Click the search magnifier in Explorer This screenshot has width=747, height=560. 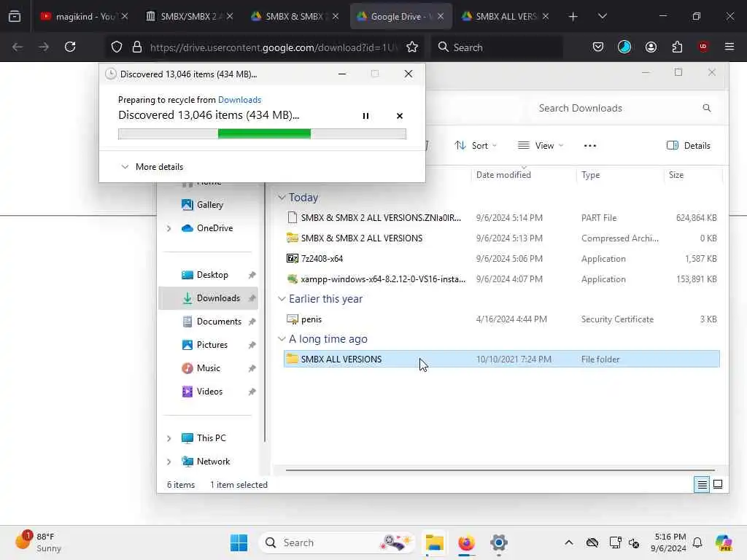[706, 108]
